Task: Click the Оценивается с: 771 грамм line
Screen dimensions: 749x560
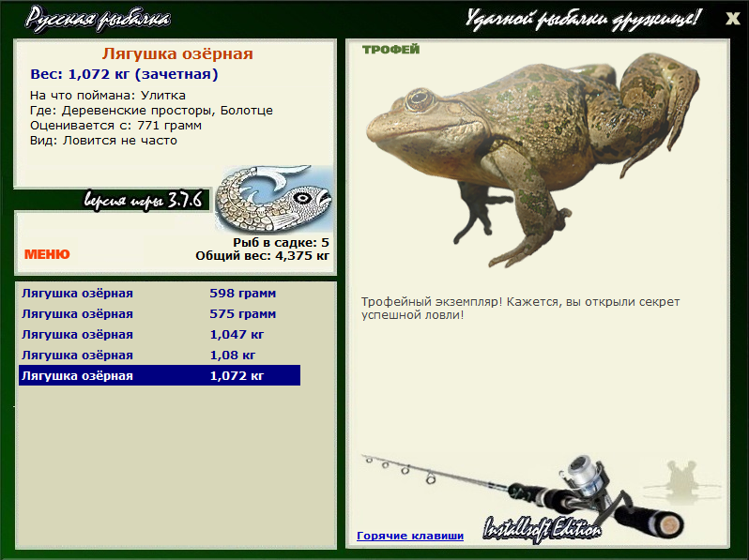Action: coord(115,126)
